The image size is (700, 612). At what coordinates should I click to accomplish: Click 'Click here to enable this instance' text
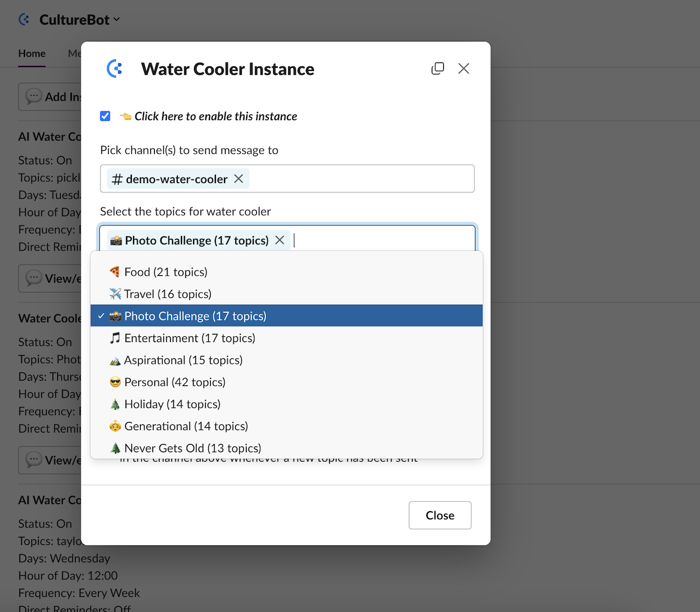pyautogui.click(x=216, y=117)
